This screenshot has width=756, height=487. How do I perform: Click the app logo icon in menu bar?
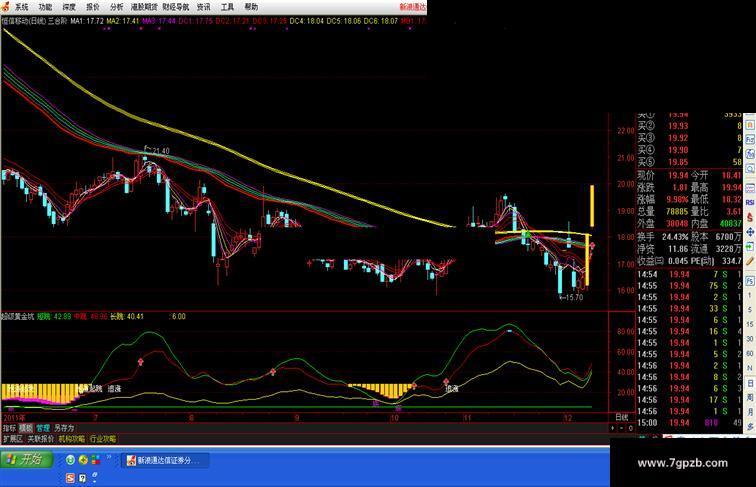click(5, 6)
